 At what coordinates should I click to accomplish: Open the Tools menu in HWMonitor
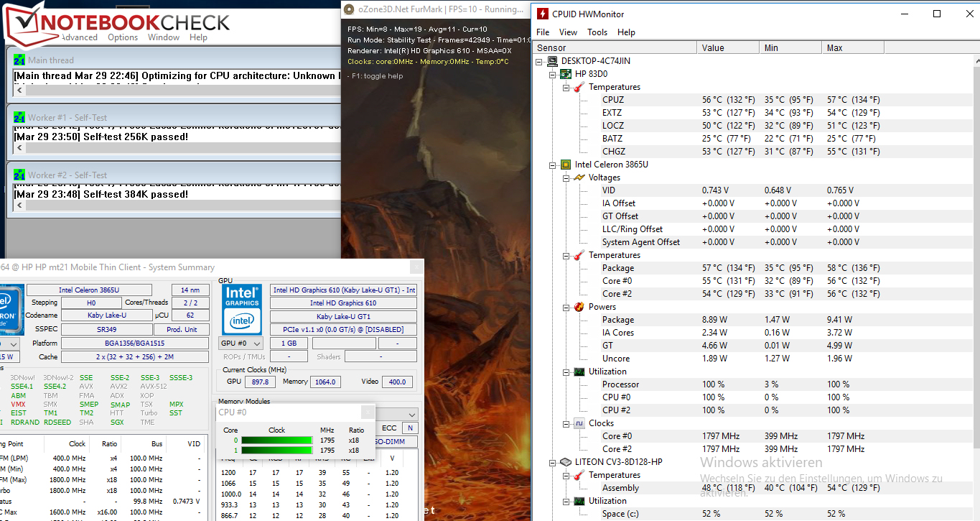click(597, 32)
